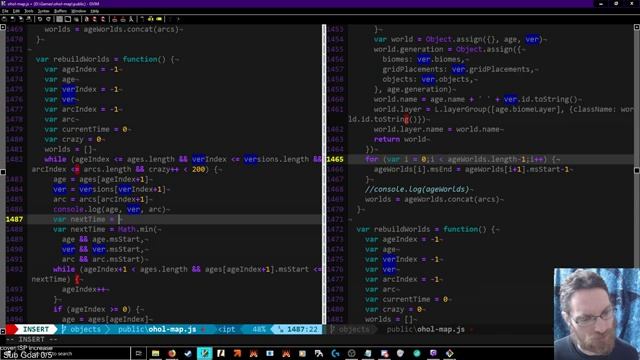The image size is (640, 360).
Task: Click the Run Script toolbar icon
Action: click(131, 19)
